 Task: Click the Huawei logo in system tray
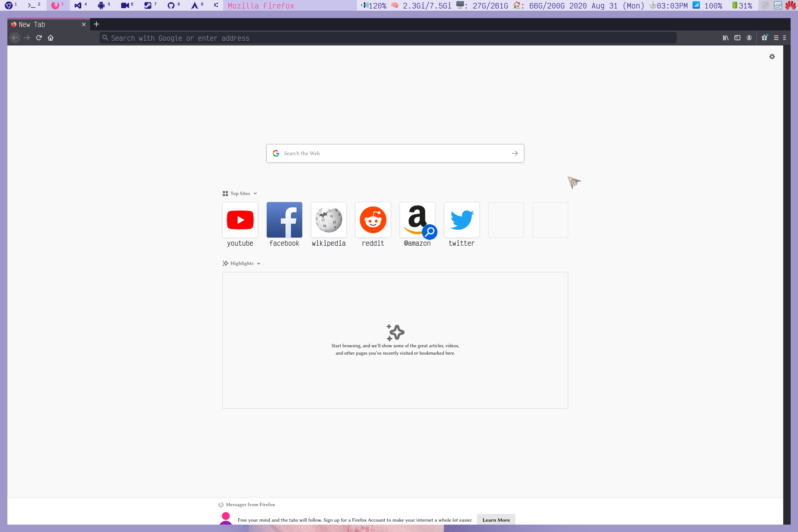[791, 5]
